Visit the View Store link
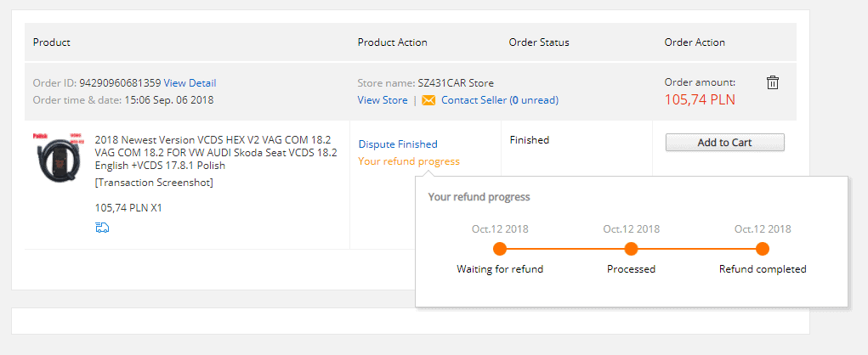 coord(383,100)
